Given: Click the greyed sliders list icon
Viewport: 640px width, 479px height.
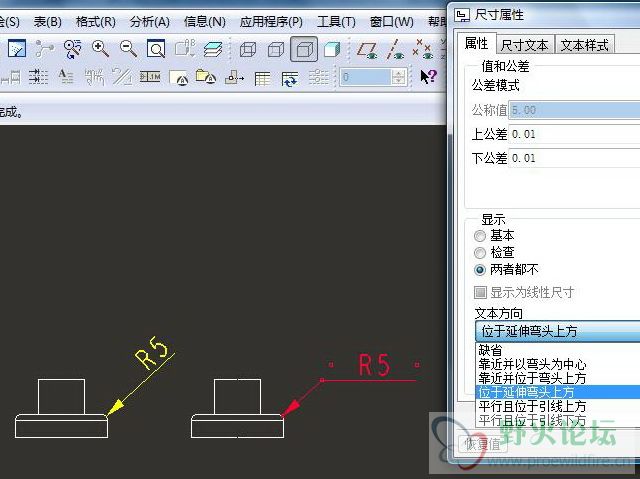Looking at the screenshot, I should coord(318,77).
